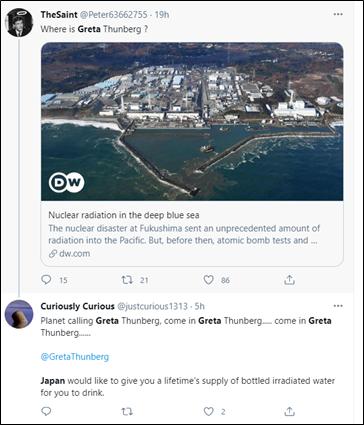Share TheSaint's tweet via share icon
Screen dimensions: 364x425
tap(289, 280)
